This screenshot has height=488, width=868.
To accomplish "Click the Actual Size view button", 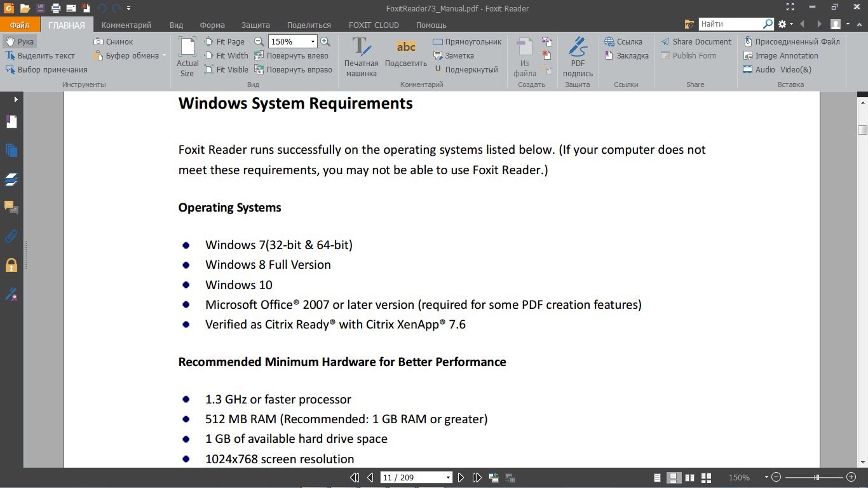I will (x=187, y=56).
